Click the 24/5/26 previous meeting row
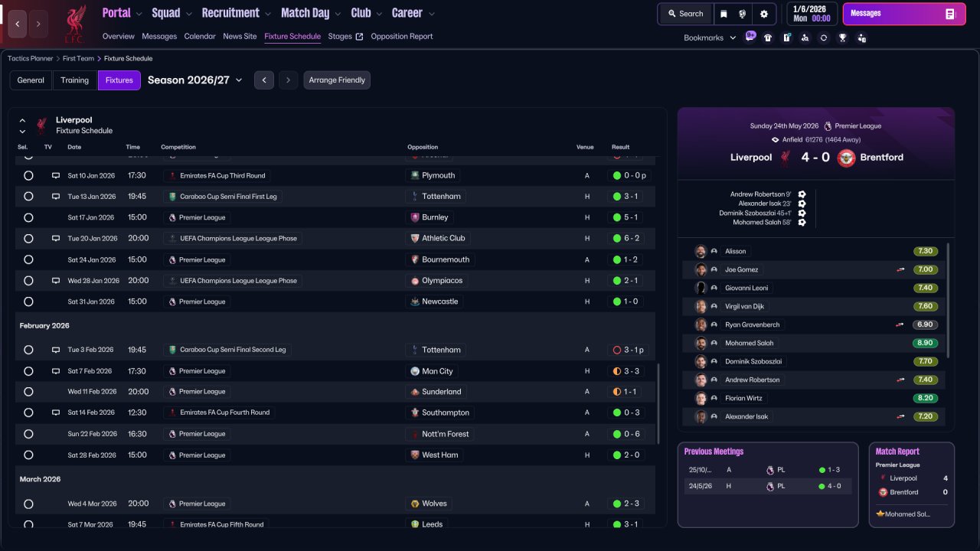The image size is (980, 551). [768, 486]
